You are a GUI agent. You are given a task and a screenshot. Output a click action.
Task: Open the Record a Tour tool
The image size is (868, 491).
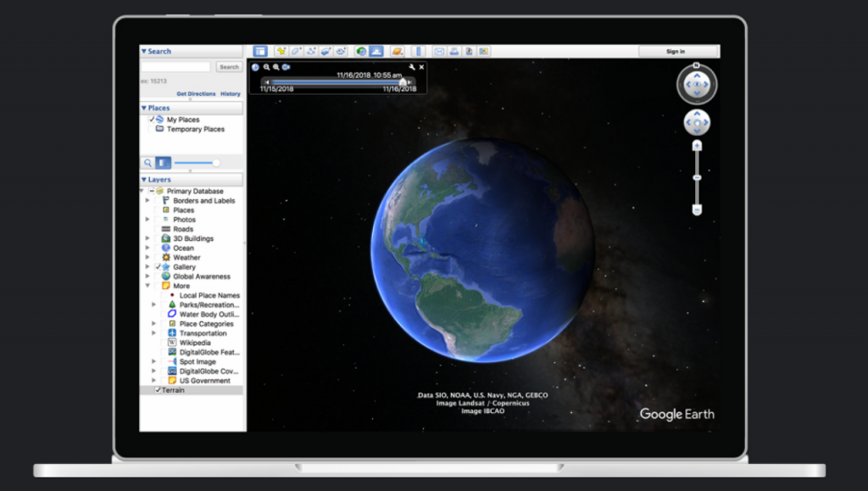(x=341, y=52)
